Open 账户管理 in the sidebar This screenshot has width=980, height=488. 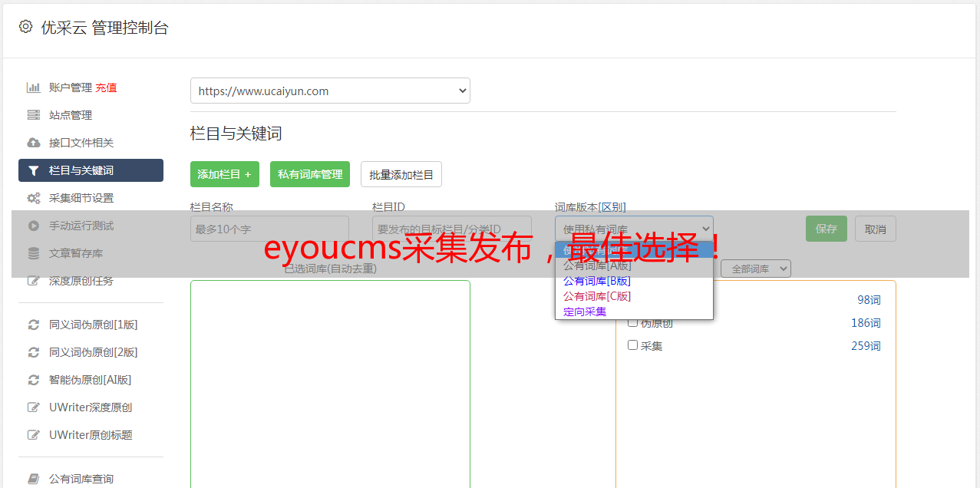[x=71, y=87]
